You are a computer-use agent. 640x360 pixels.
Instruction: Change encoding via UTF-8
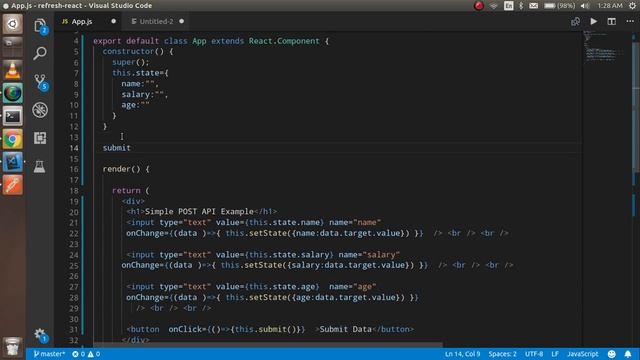(x=534, y=354)
